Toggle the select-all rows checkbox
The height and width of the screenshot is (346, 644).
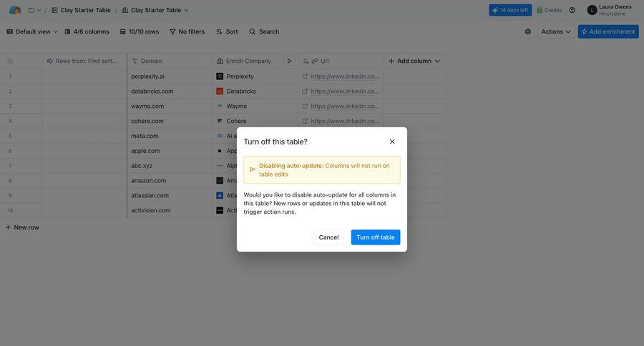tap(10, 61)
